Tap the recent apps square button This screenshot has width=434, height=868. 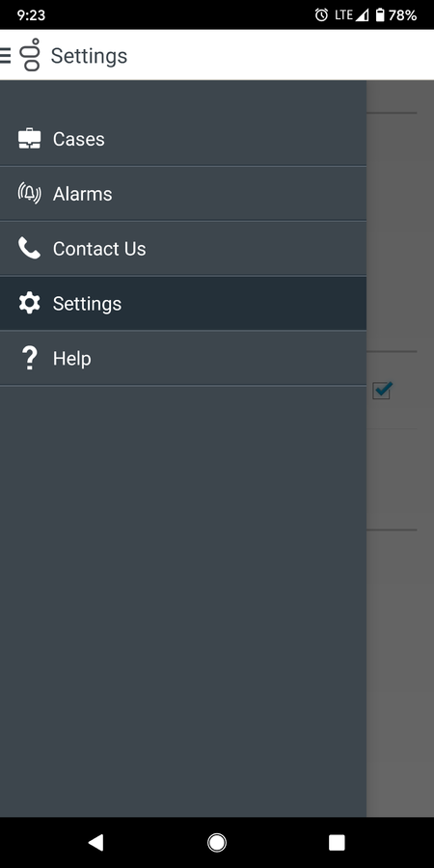coord(337,843)
